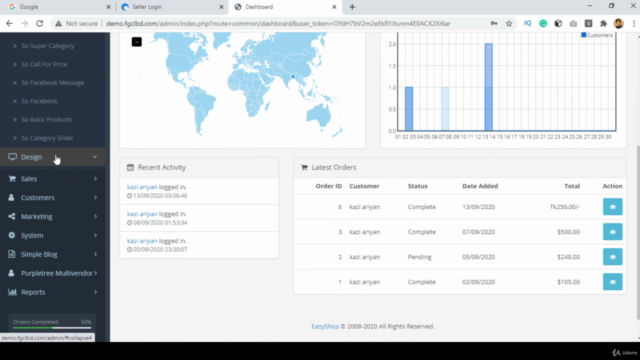
Task: Open kazi ariyan link dated 13/09/2020
Action: pyautogui.click(x=142, y=187)
